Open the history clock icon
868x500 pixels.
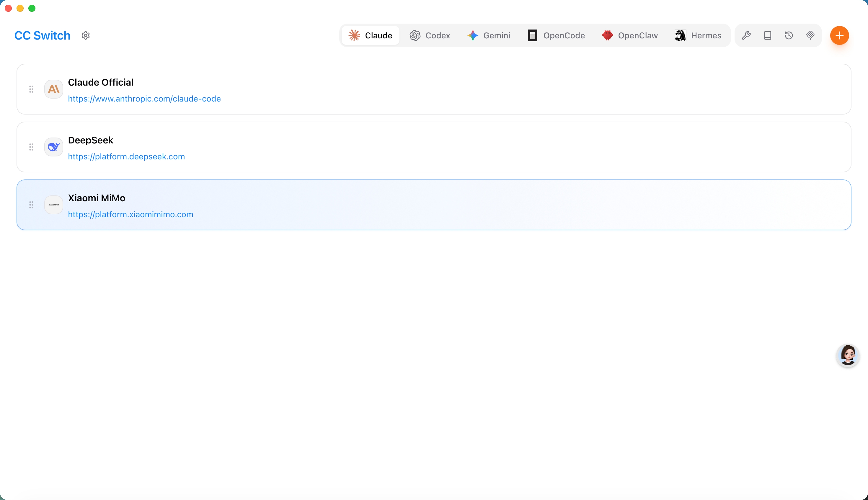(789, 35)
